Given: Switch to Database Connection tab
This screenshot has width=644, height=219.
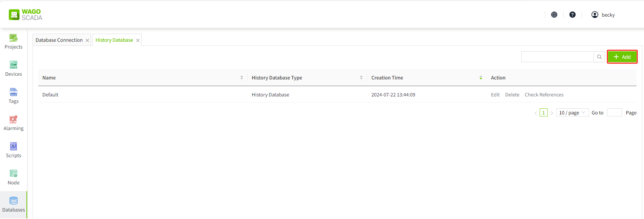Looking at the screenshot, I should pos(59,40).
